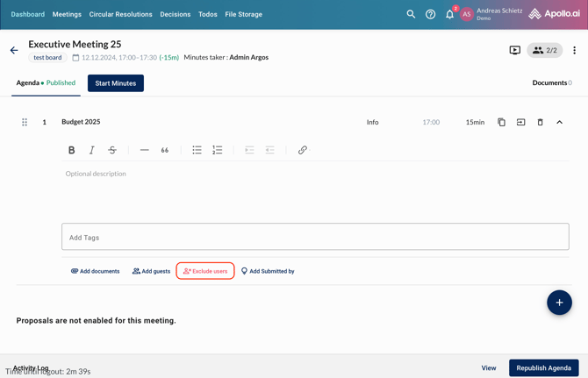
Task: Duplicate the Budget 2025 agenda item
Action: click(501, 122)
